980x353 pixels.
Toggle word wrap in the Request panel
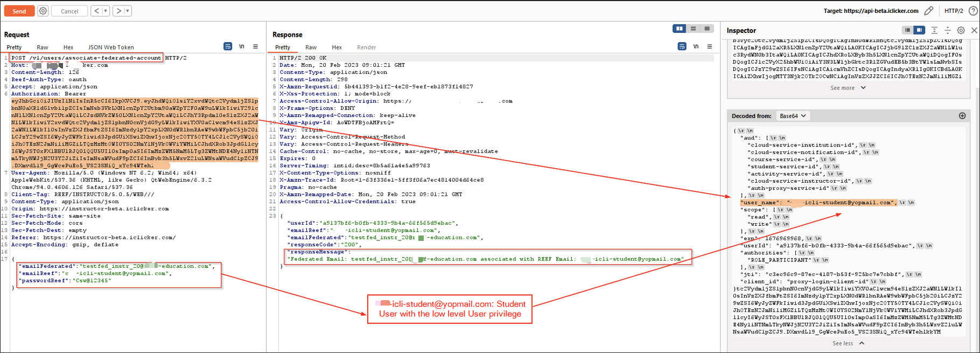pyautogui.click(x=228, y=47)
